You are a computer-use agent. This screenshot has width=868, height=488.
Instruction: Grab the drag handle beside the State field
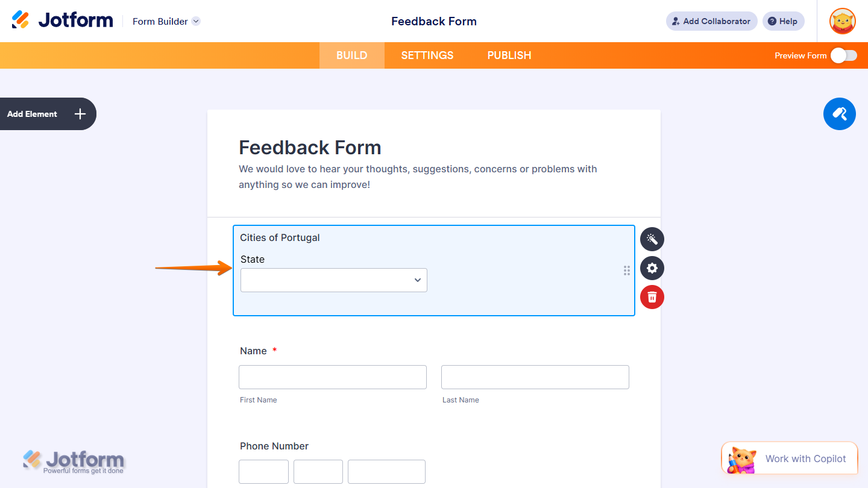pyautogui.click(x=626, y=271)
